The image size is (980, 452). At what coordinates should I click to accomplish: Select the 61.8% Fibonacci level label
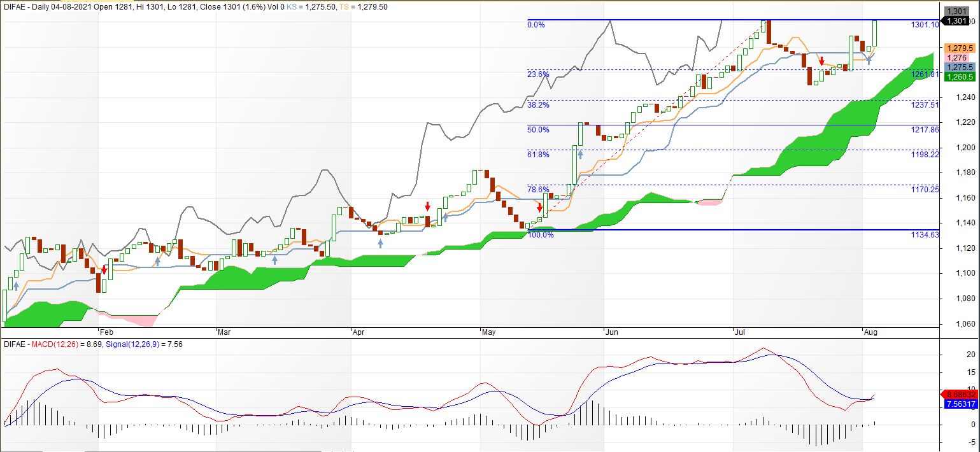[x=538, y=155]
